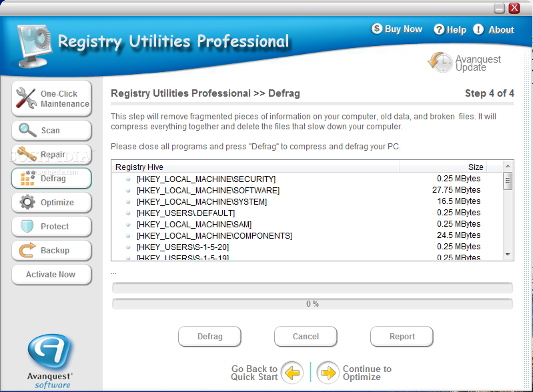Open the Report button

(x=402, y=336)
